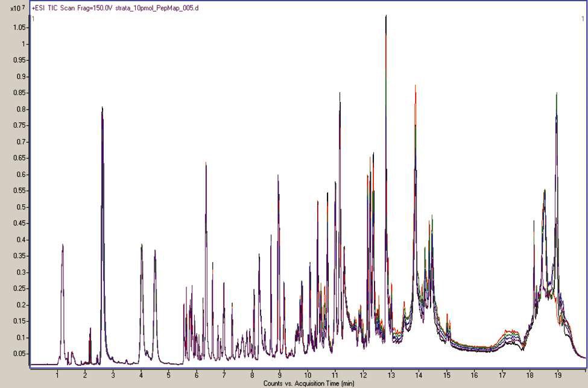Click y-axis tick label 0.95
Image resolution: width=588 pixels, height=388 pixels.
18,60
